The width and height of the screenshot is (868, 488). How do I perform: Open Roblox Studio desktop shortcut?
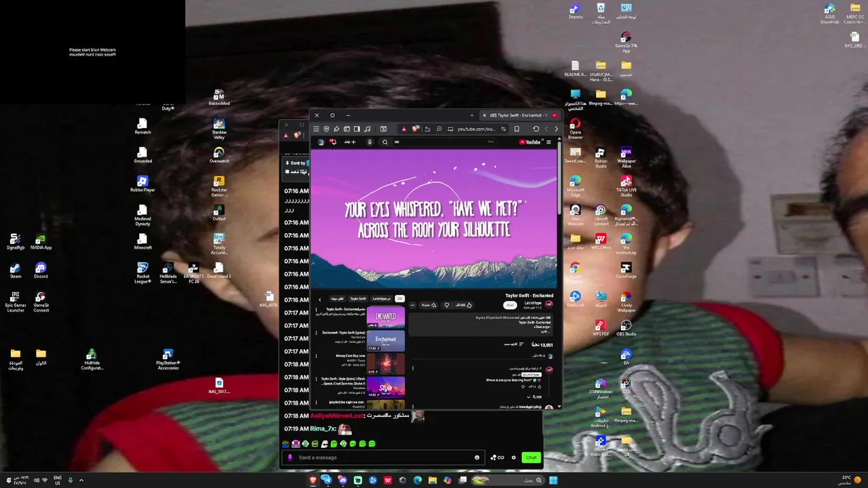tap(600, 157)
